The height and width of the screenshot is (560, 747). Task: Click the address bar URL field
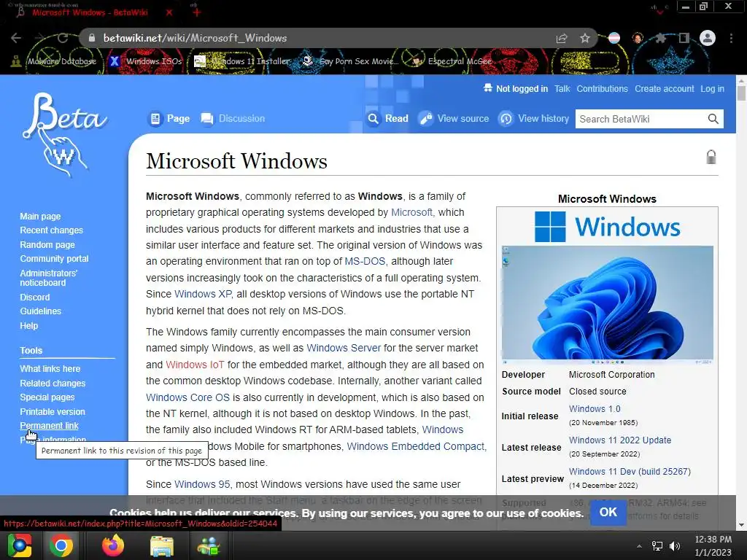[x=314, y=38]
